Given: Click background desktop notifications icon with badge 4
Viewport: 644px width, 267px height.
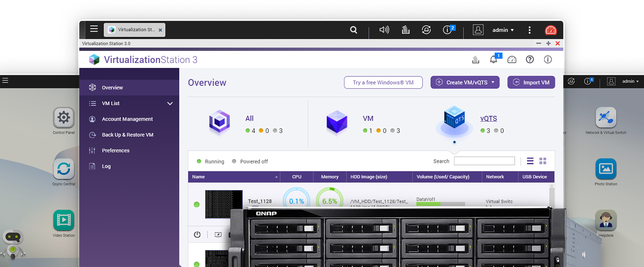Looking at the screenshot, I should tap(589, 81).
